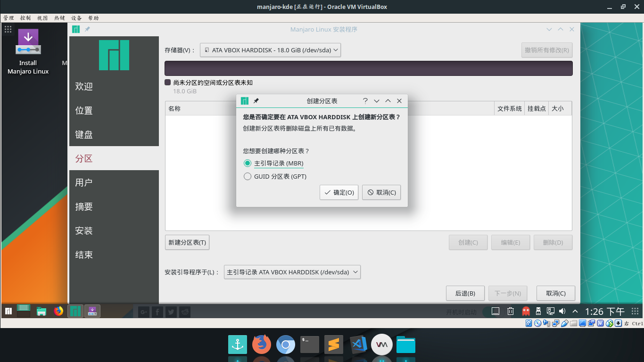The height and width of the screenshot is (362, 644).
Task: Click VirtualBox optical drive indicator
Action: [537, 323]
